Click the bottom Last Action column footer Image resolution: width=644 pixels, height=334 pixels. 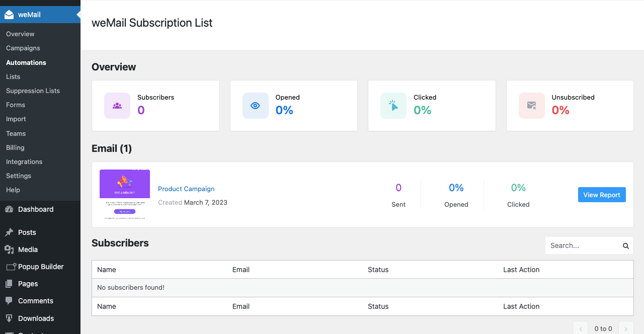[521, 306]
